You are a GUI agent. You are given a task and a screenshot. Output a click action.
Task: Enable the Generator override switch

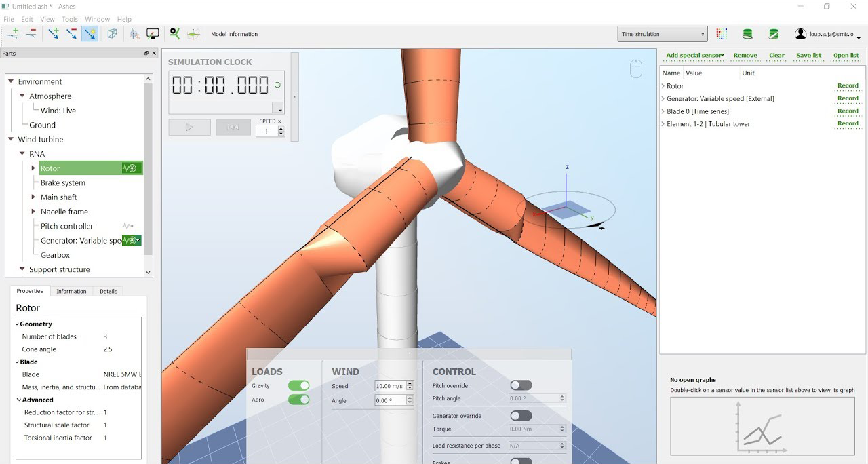(x=521, y=415)
